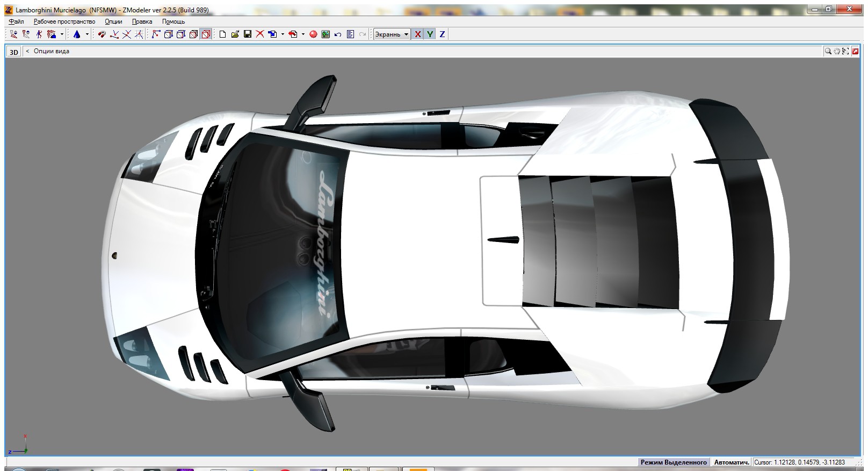Viewport: 868px width, 471px height.
Task: Open the materials editor red sphere icon
Action: coord(313,34)
